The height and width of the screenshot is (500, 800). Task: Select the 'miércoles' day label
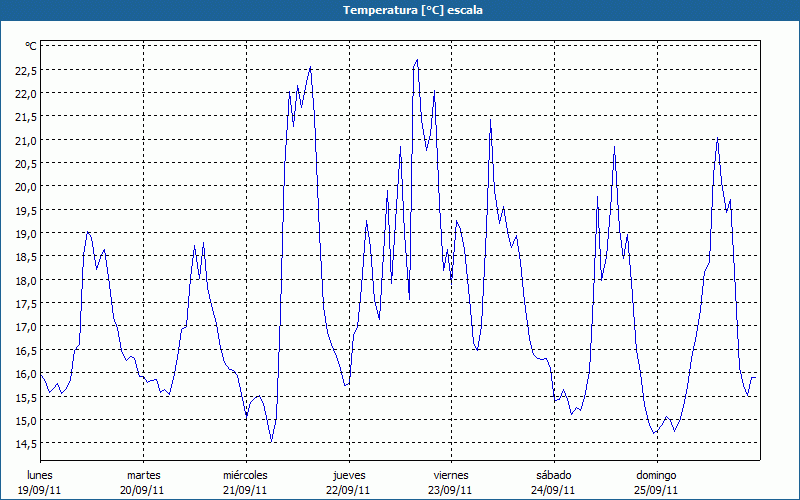(245, 475)
